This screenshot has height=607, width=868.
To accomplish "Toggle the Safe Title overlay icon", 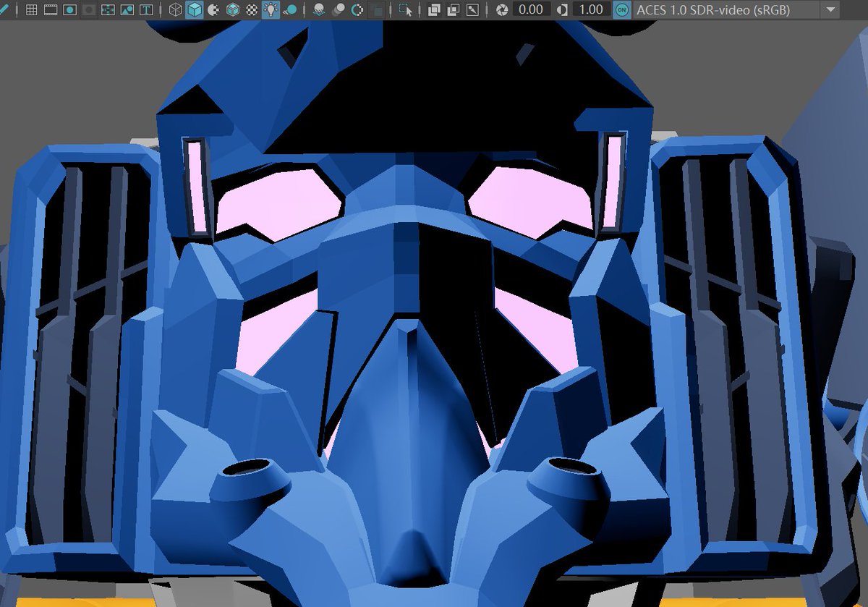I will [x=146, y=10].
